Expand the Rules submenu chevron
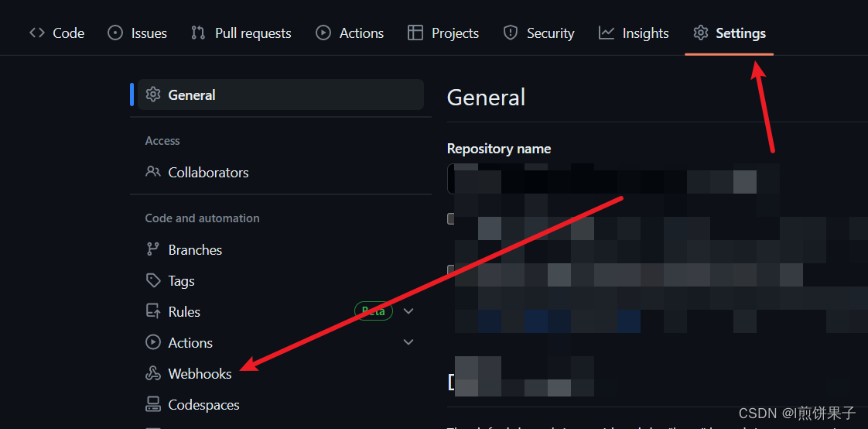 (x=408, y=311)
